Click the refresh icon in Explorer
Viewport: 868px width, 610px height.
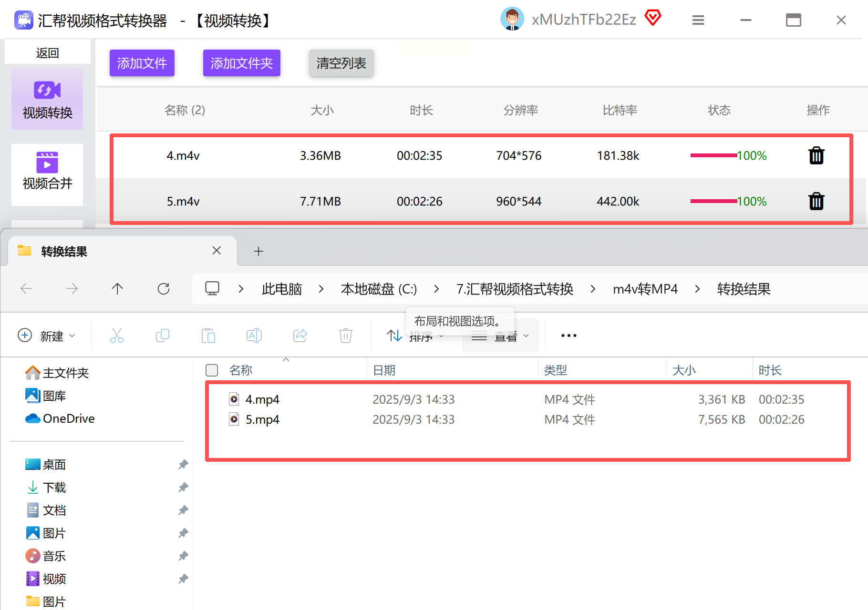point(164,289)
